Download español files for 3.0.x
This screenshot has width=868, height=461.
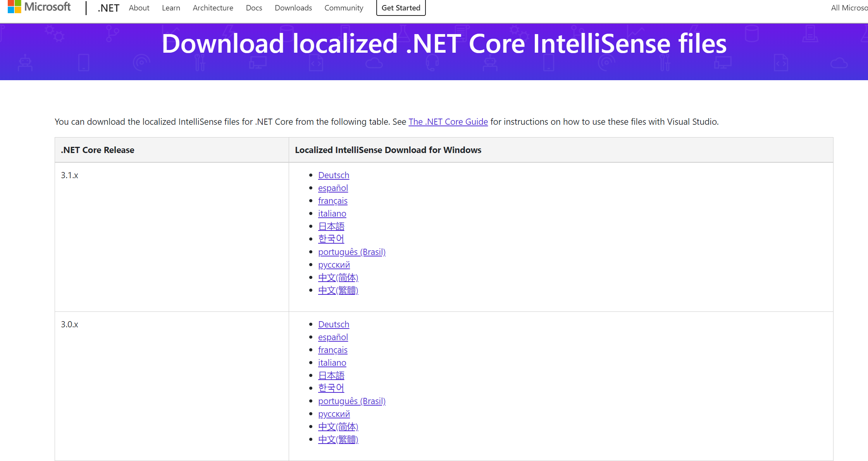[x=333, y=337]
